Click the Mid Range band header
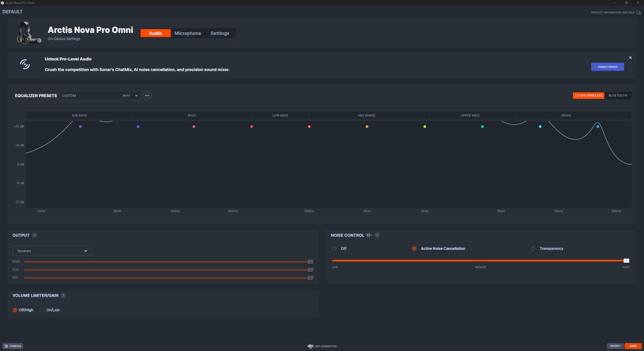The width and height of the screenshot is (644, 351). pyautogui.click(x=367, y=115)
